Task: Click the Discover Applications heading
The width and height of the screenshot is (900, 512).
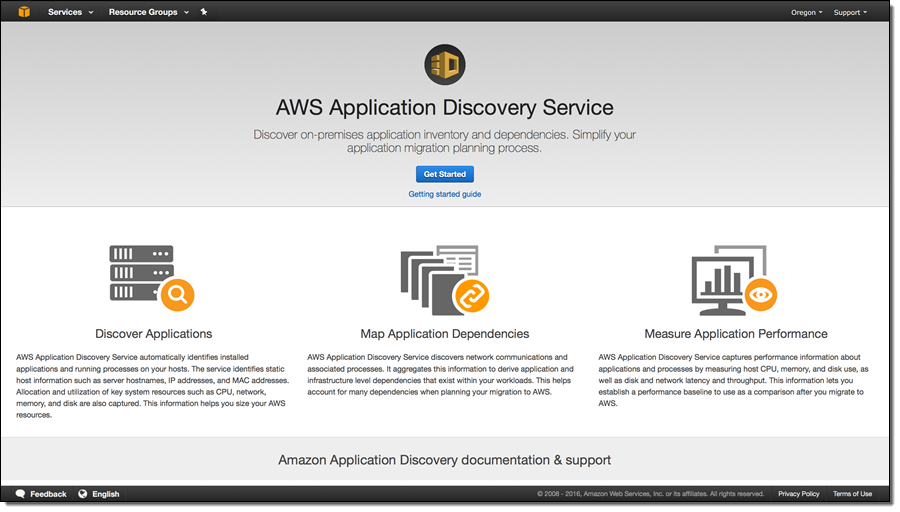Action: [154, 334]
